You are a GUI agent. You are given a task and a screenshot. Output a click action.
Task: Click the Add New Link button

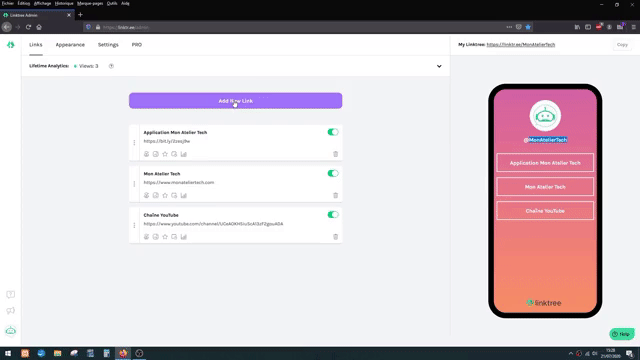236,101
